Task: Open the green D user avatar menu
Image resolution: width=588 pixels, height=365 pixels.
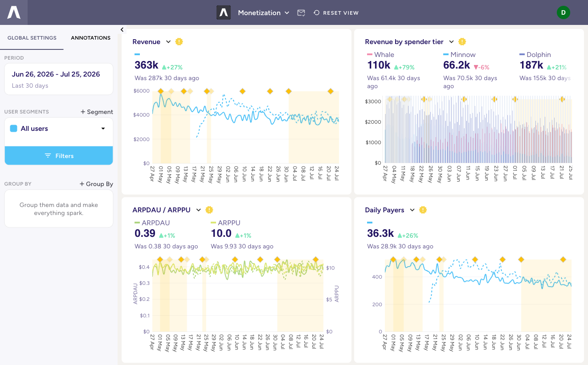Action: tap(563, 12)
